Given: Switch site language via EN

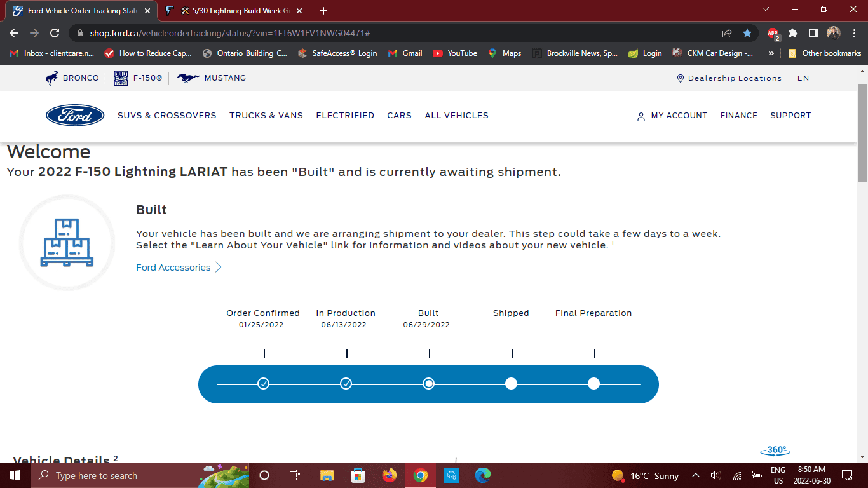Looking at the screenshot, I should coord(803,78).
